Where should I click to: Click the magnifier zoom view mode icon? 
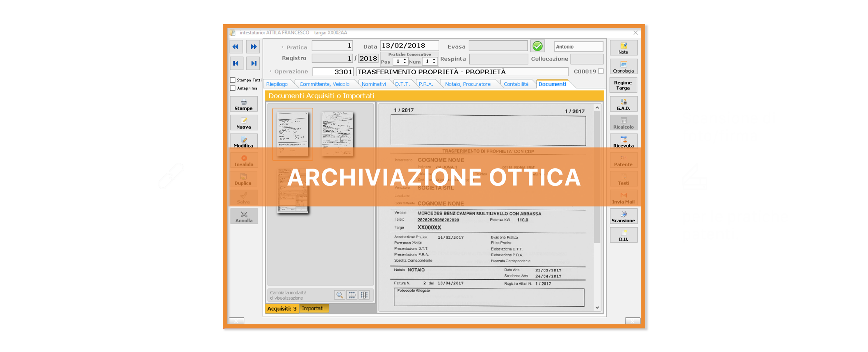coord(339,295)
